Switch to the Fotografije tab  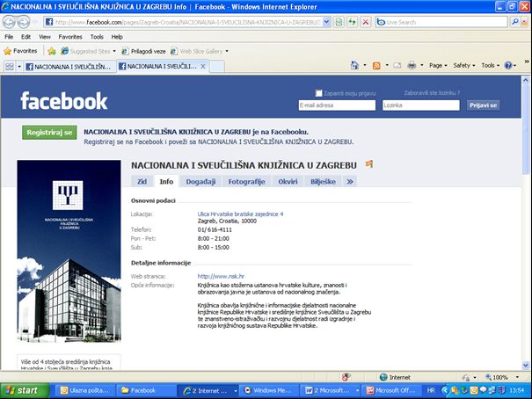247,182
